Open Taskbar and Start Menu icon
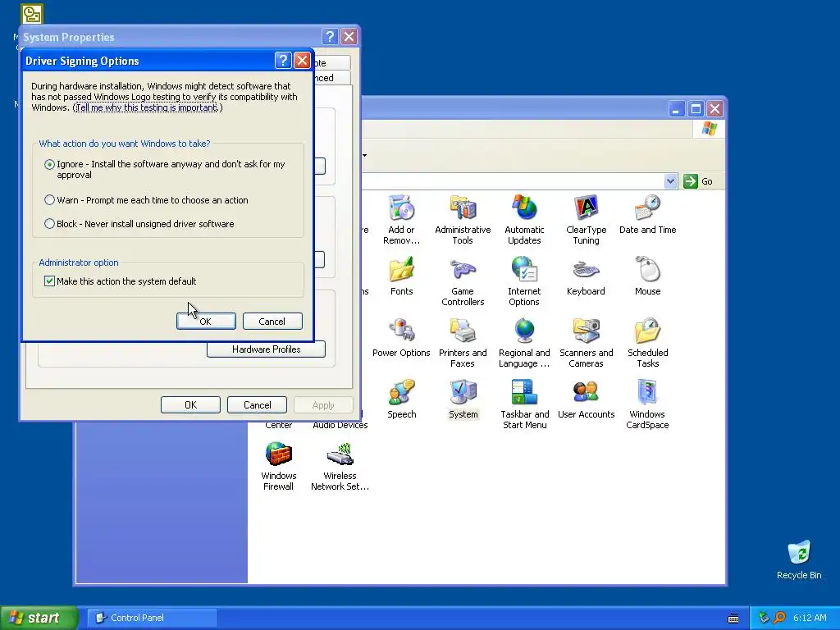The width and height of the screenshot is (840, 630). point(524,393)
